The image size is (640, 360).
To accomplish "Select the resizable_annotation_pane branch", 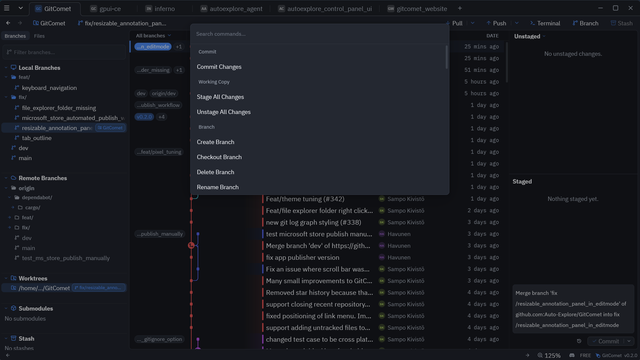I will click(57, 128).
